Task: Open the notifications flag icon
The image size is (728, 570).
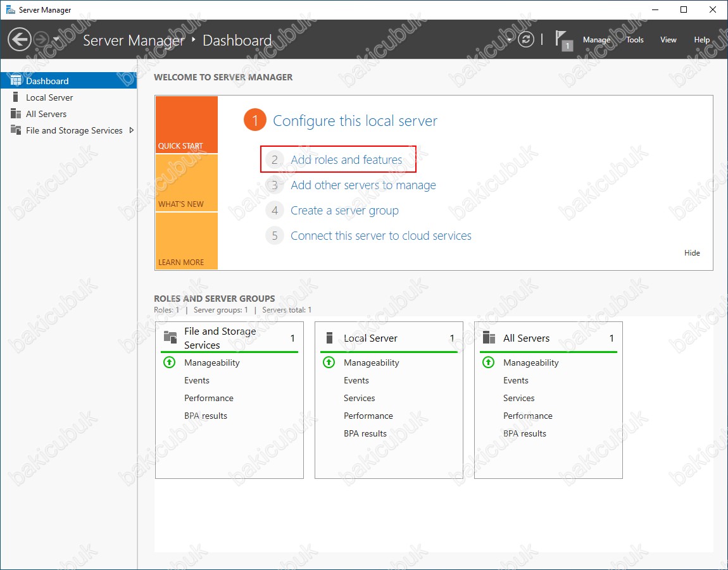Action: (563, 40)
